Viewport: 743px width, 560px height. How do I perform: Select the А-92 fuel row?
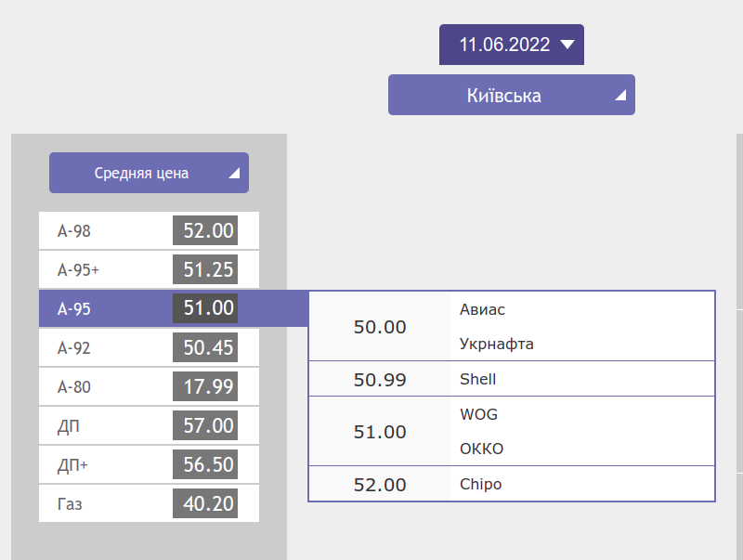point(149,347)
